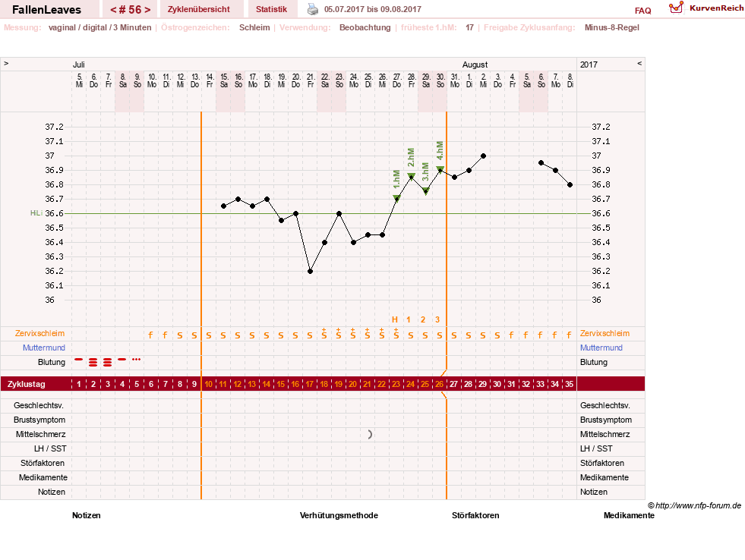Open the KurvenReich logo link
The width and height of the screenshot is (745, 560).
click(x=706, y=8)
